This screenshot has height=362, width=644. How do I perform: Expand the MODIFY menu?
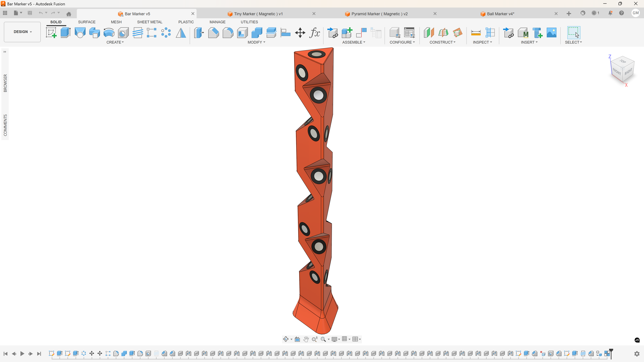[256, 42]
